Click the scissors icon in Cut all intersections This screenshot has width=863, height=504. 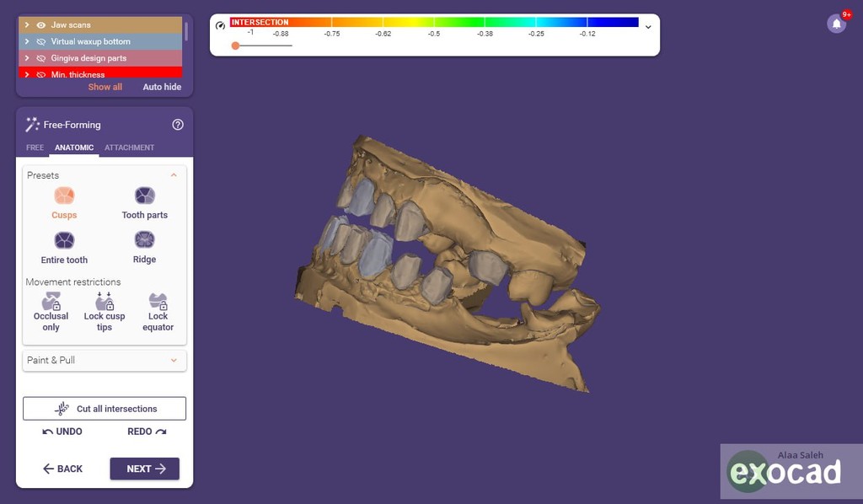(62, 408)
